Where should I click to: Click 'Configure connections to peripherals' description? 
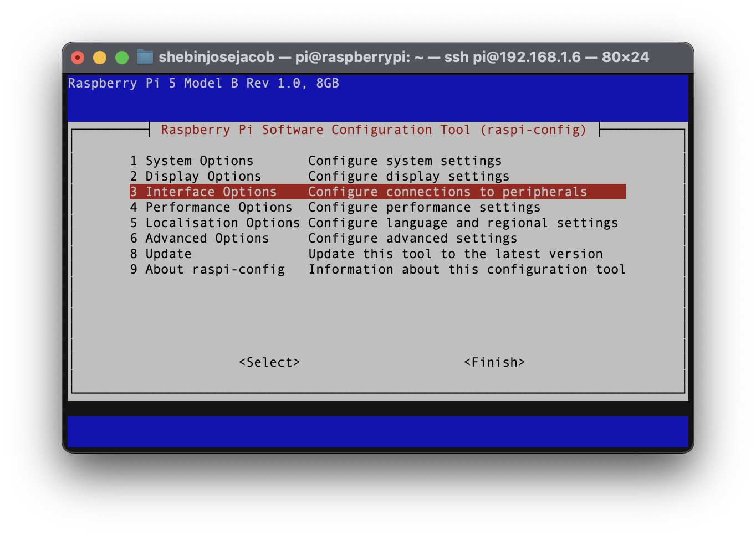(x=448, y=192)
